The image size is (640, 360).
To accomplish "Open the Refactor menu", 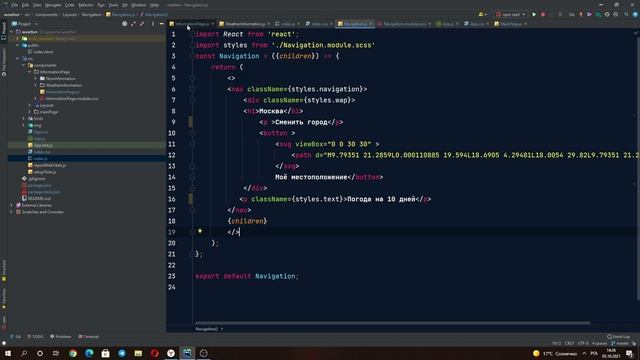I will pos(86,5).
